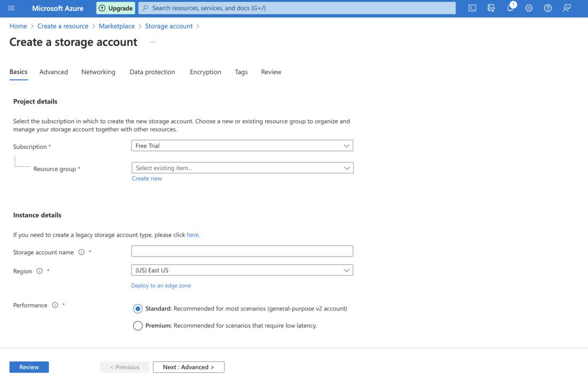Click Create new resource group link
This screenshot has width=588, height=386.
coord(146,179)
